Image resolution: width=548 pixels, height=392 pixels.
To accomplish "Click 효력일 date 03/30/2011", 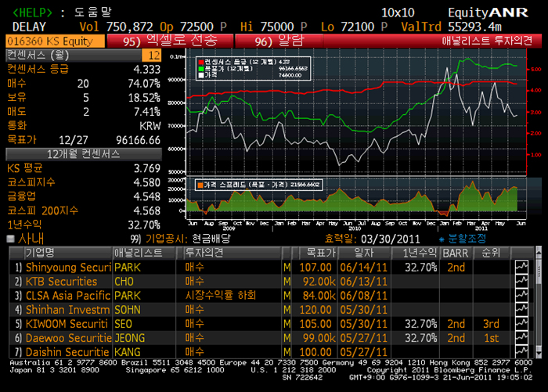I will 391,239.
